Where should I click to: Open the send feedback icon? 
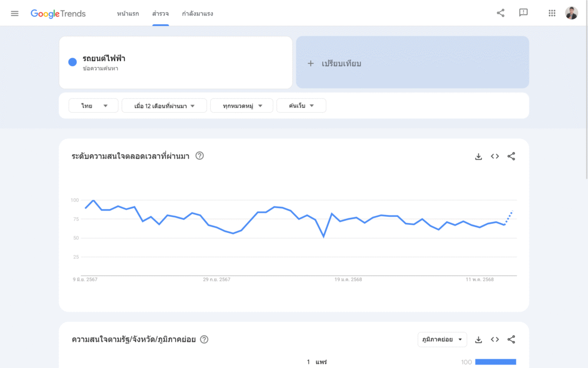(x=524, y=13)
